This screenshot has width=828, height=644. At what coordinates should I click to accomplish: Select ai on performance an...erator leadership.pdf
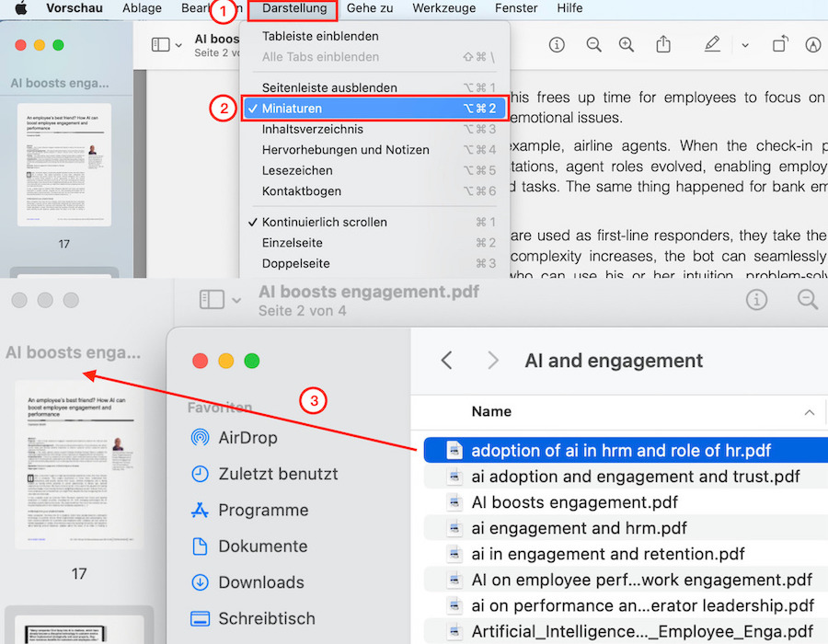626,605
